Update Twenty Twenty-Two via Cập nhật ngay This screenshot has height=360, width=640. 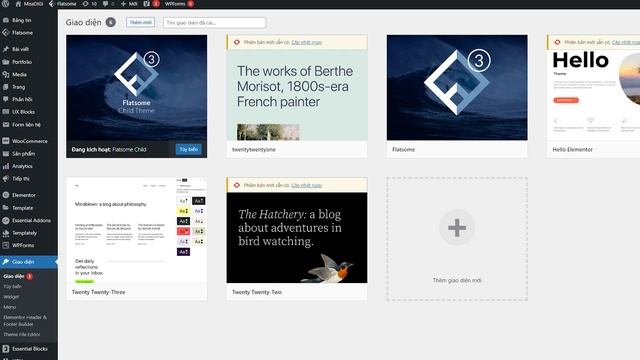coord(307,185)
